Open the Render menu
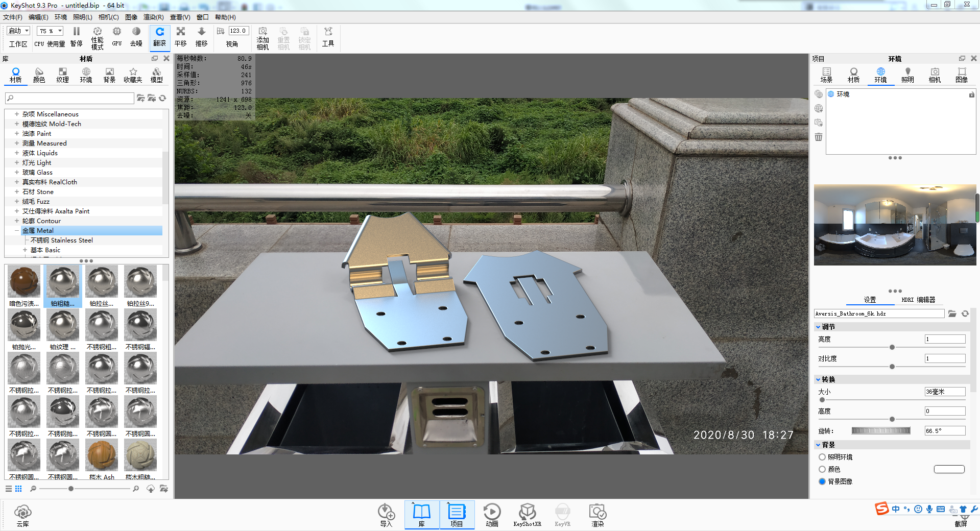The width and height of the screenshot is (980, 531). click(153, 17)
